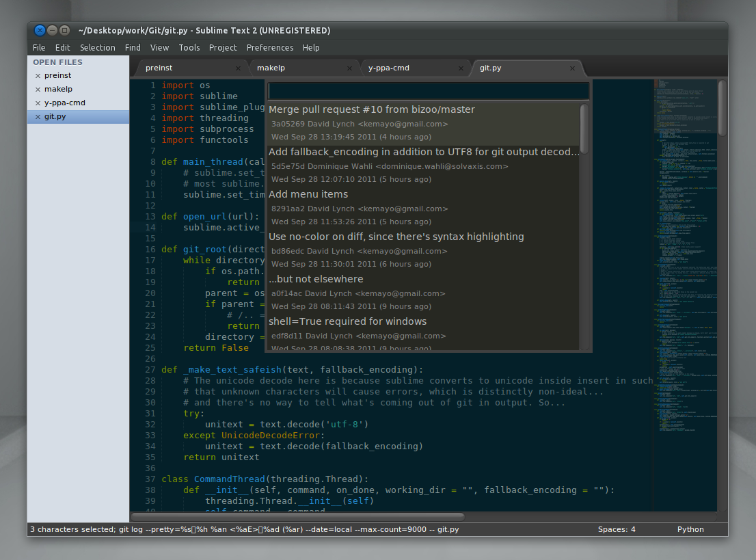The height and width of the screenshot is (560, 756).
Task: Close the Sublime Text window
Action: pos(40,30)
